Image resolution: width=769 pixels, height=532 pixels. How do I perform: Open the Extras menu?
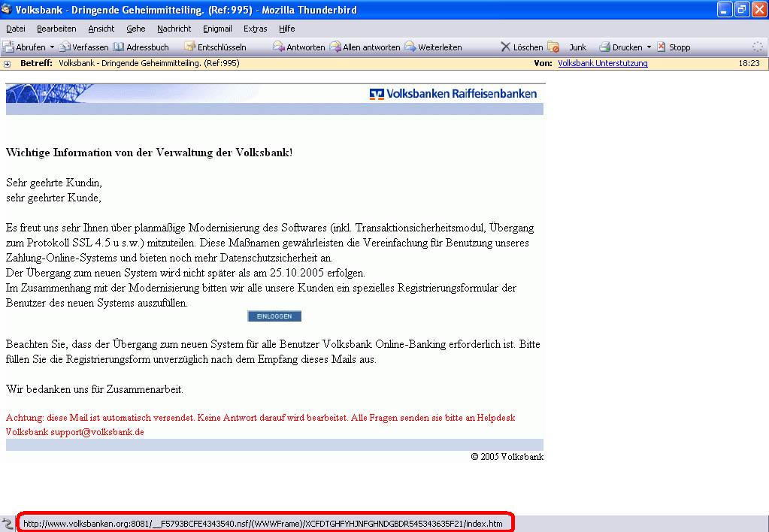click(256, 29)
